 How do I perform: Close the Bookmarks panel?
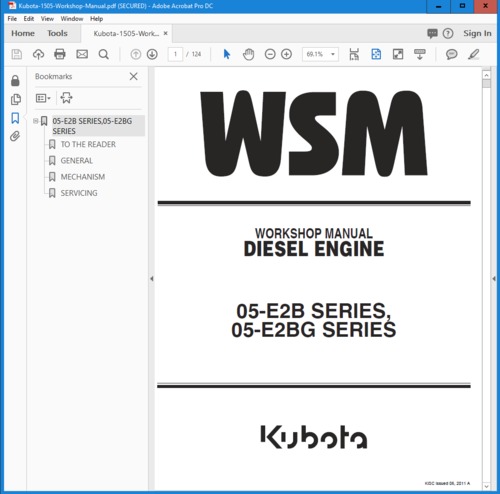(x=133, y=76)
